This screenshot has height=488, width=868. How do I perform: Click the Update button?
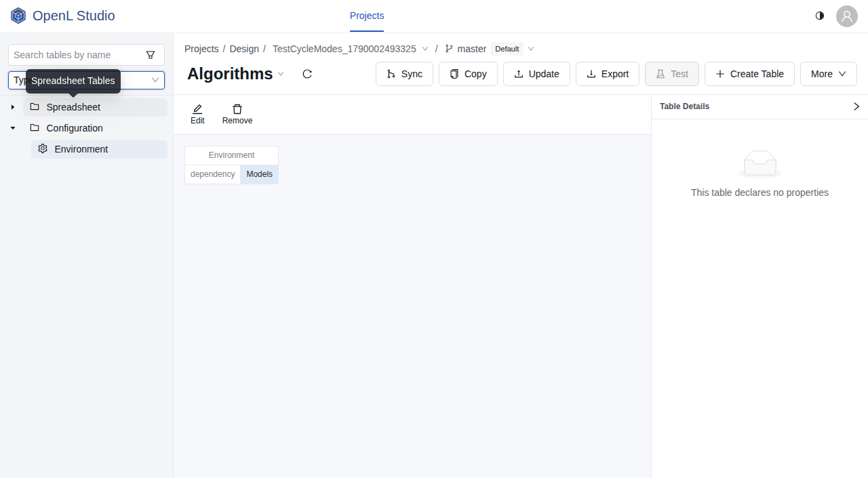click(536, 74)
